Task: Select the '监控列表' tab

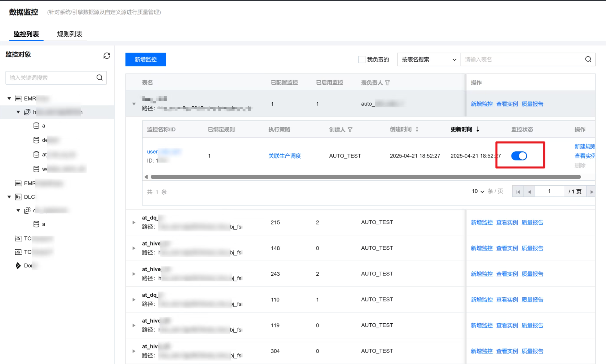Action: point(26,34)
